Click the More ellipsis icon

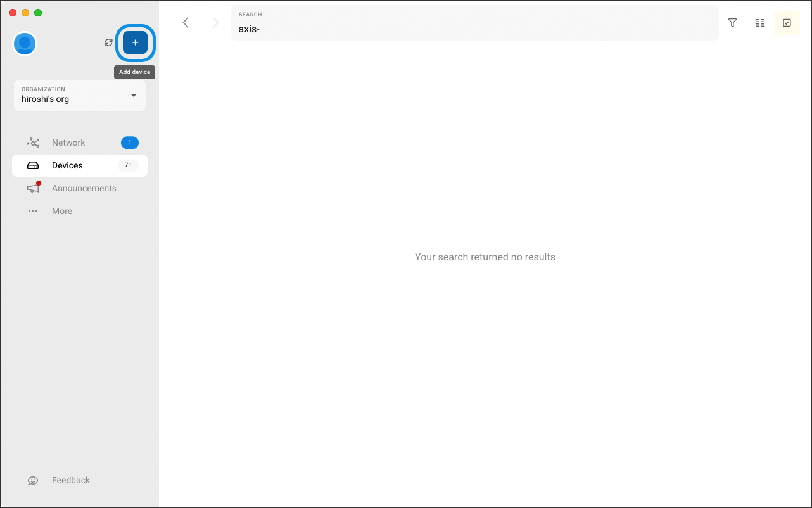point(33,211)
